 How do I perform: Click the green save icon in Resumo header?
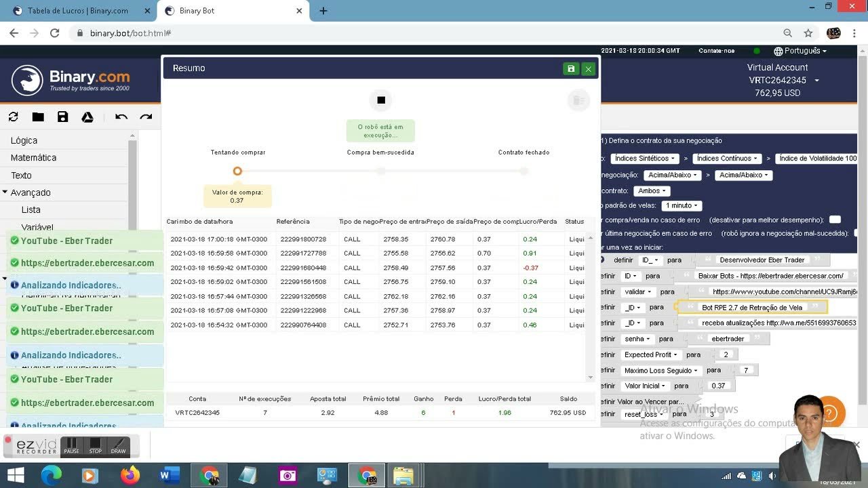571,68
